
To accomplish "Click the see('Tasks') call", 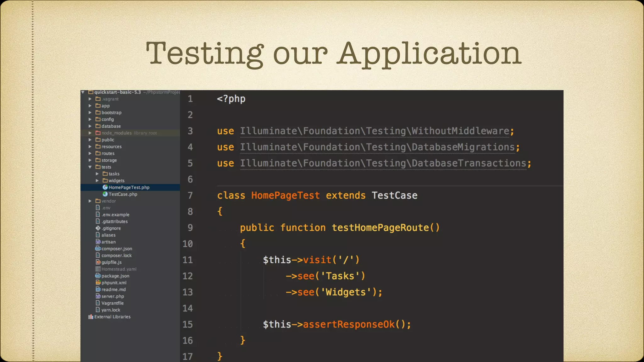I will (325, 276).
